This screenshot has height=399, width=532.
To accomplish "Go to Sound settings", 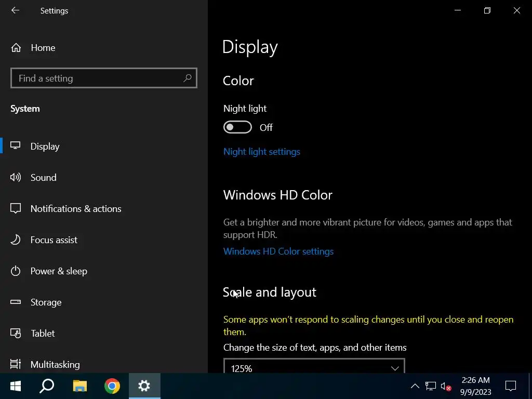I will pyautogui.click(x=44, y=178).
